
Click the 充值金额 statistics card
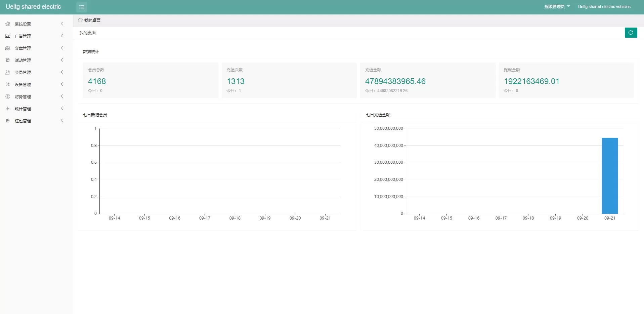pyautogui.click(x=427, y=80)
